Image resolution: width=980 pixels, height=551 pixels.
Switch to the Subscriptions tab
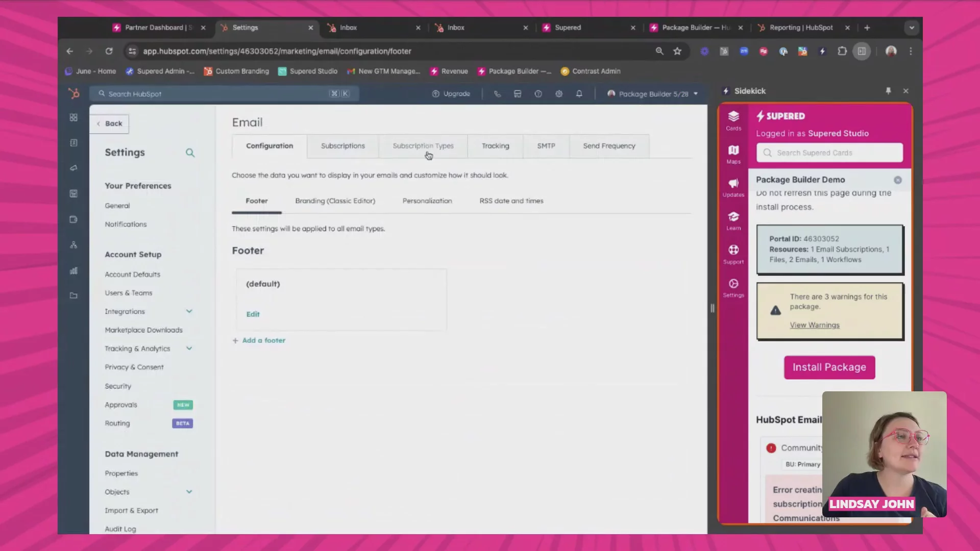point(343,146)
